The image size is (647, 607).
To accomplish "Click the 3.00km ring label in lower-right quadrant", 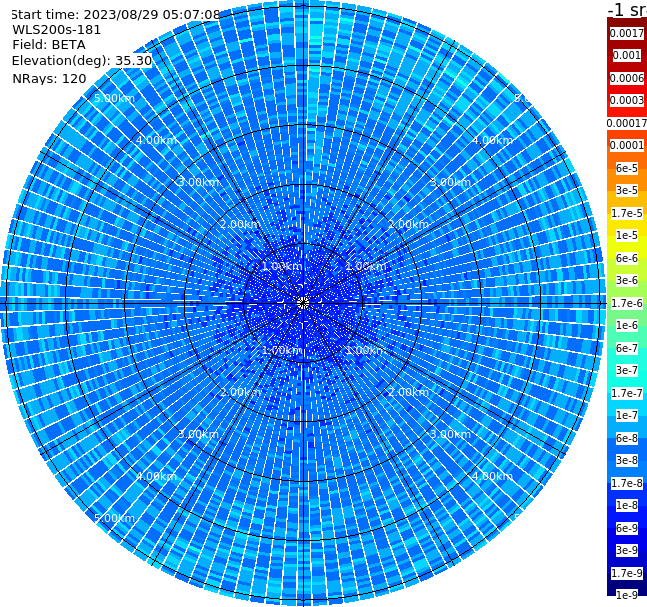I will 450,434.
